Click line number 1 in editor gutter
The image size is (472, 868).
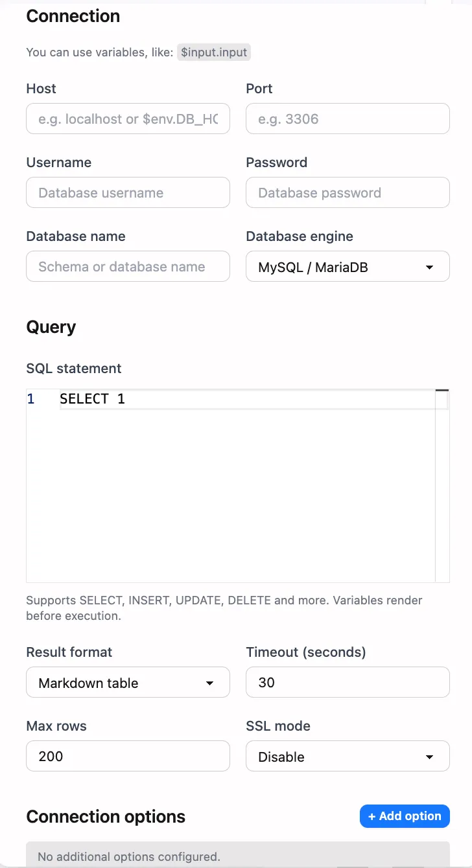pyautogui.click(x=31, y=399)
